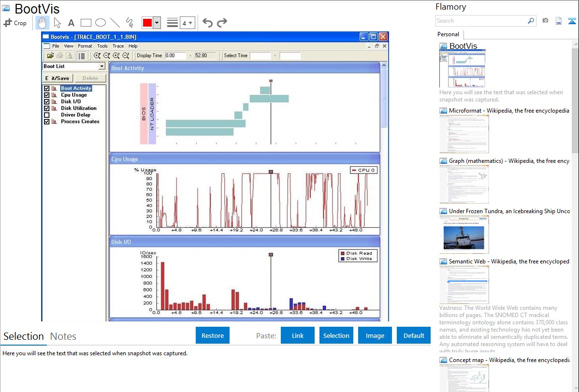Viewport: 579px width, 392px height.
Task: Click the icon beside Semantic Web snapshot title
Action: 443,261
